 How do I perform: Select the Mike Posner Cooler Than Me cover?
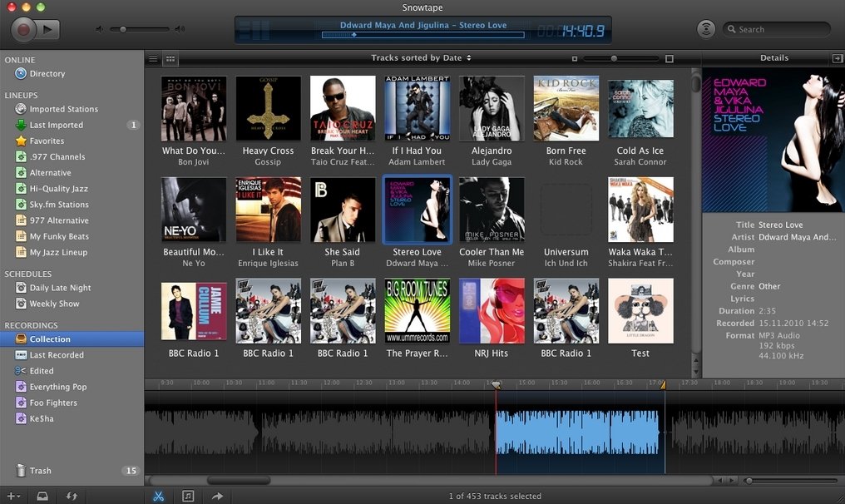click(492, 210)
